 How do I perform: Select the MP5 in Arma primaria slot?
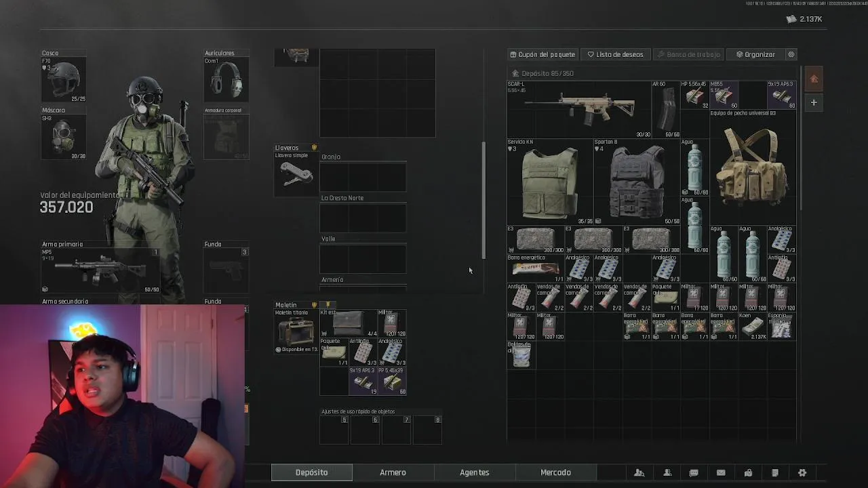pyautogui.click(x=100, y=270)
